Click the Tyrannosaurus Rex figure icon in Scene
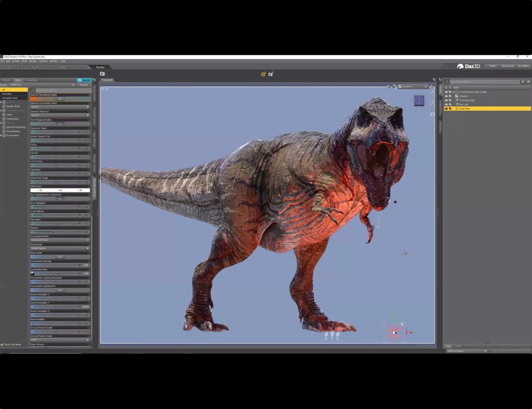Viewport: 532px width, 409px height. click(x=457, y=92)
